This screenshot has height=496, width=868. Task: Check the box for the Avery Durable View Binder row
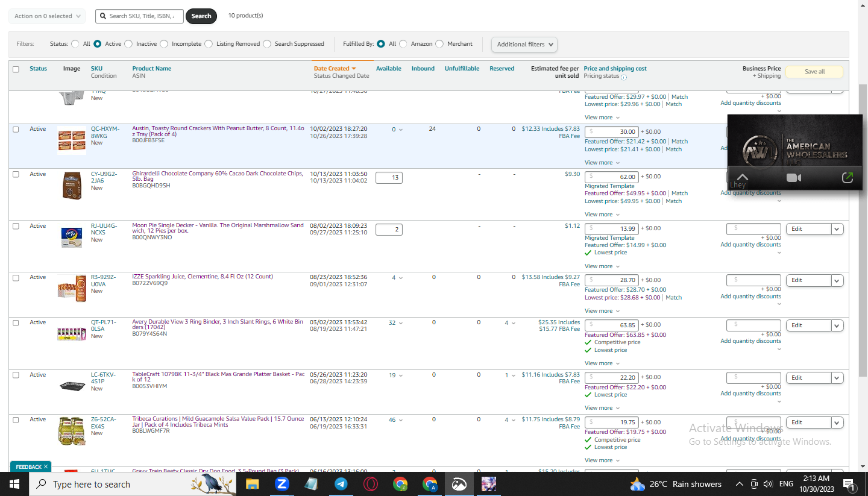tap(16, 322)
